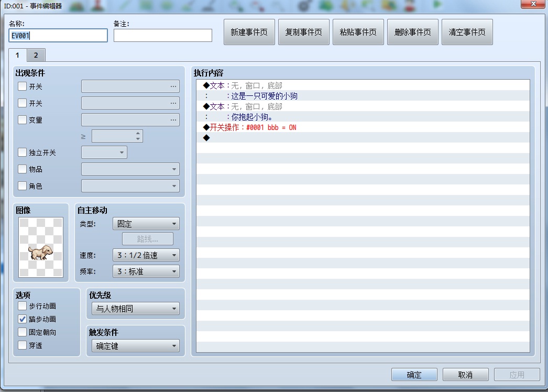This screenshot has width=548, height=392.
Task: Enable the 独立开关 condition checkbox
Action: [22, 153]
